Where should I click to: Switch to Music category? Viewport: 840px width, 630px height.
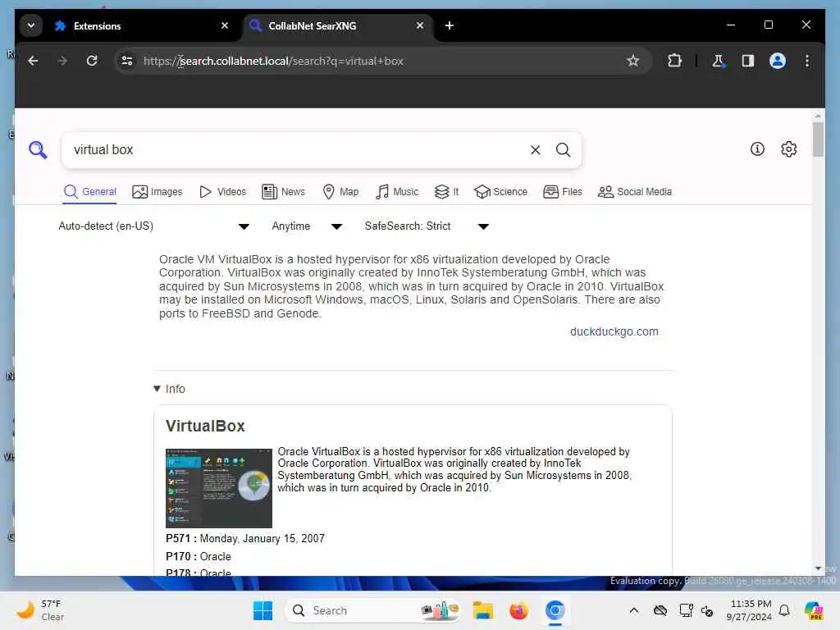coord(397,192)
